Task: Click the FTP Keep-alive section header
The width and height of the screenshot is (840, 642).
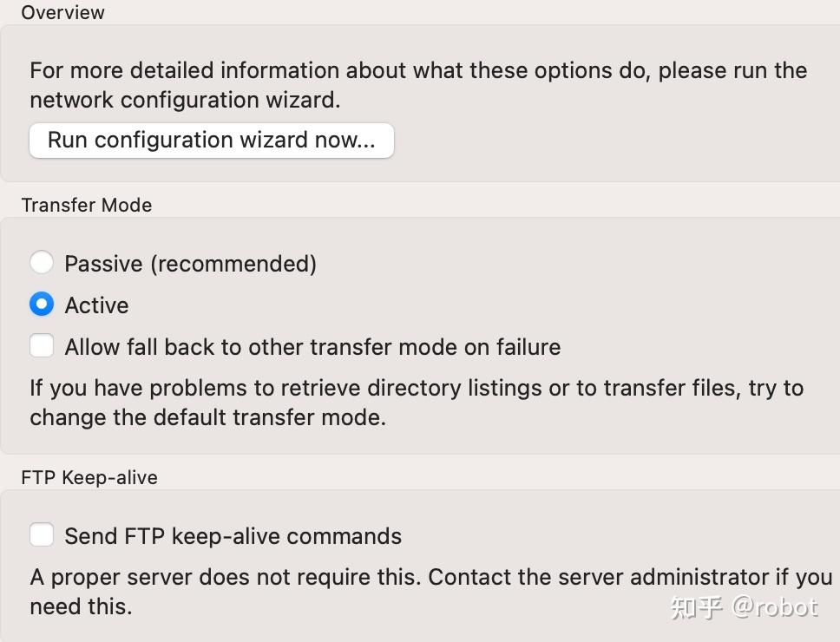Action: (x=89, y=477)
